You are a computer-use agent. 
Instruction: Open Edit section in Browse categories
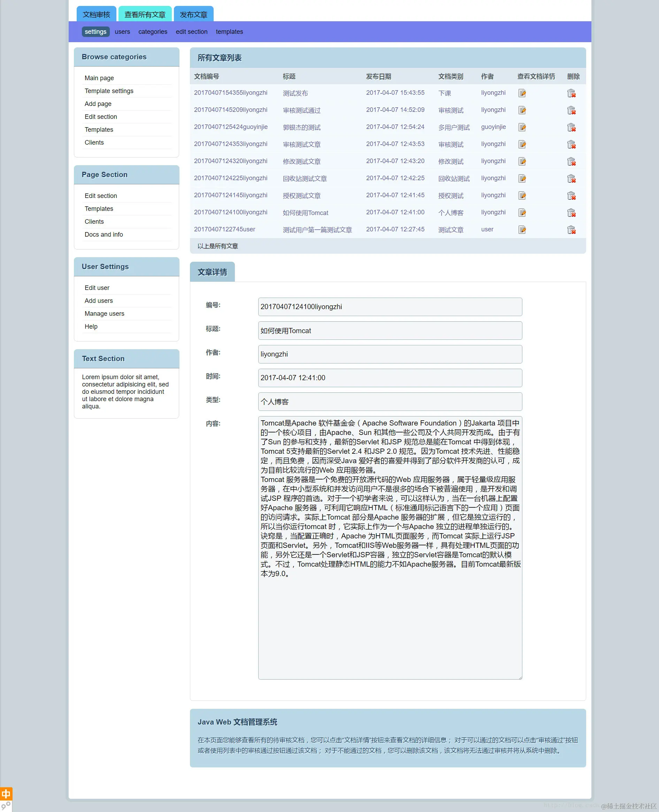(x=101, y=116)
